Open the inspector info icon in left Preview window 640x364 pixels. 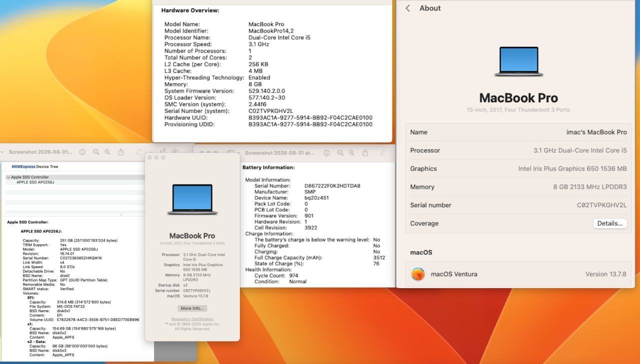tap(82, 152)
